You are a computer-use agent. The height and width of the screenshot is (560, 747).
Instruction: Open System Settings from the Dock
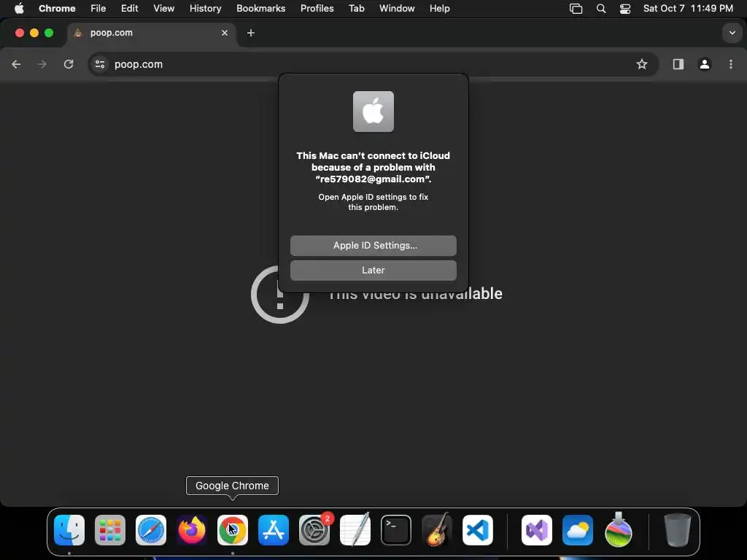314,530
